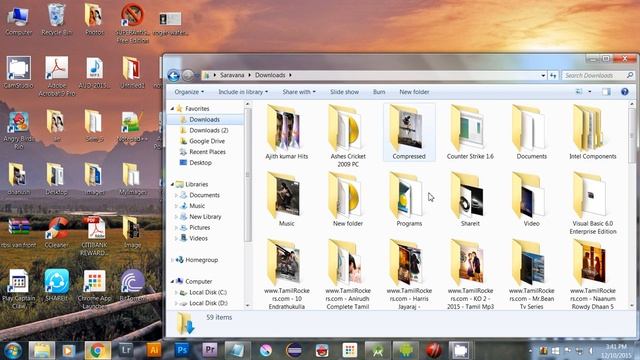Open the Organize dropdown menu
The height and width of the screenshot is (360, 640).
(x=189, y=92)
